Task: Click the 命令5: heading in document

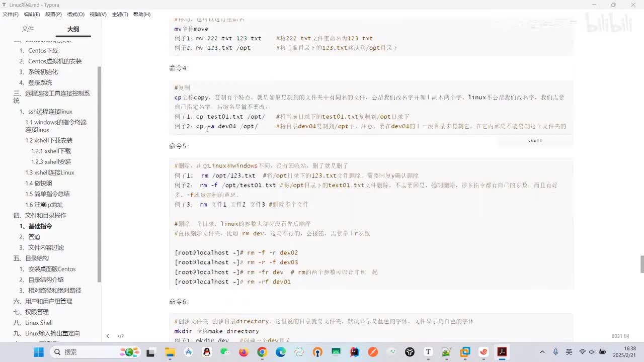Action: pyautogui.click(x=179, y=146)
